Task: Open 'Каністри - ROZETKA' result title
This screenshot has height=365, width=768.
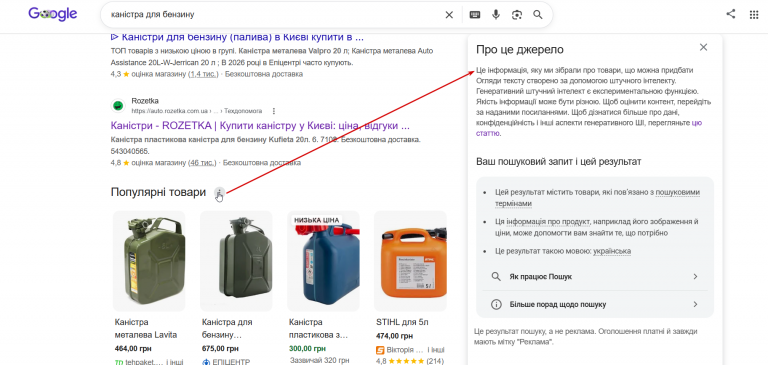Action: [x=261, y=126]
